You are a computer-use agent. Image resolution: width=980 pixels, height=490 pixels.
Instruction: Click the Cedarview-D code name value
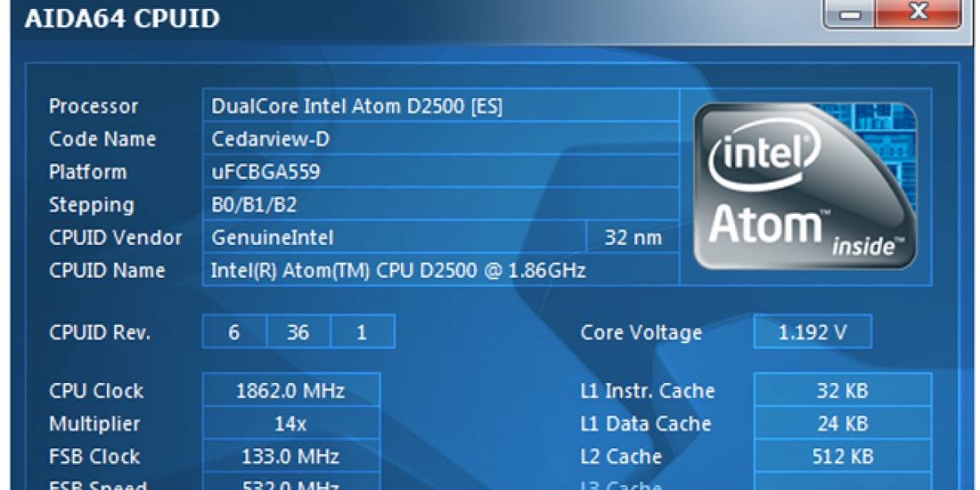pos(441,139)
